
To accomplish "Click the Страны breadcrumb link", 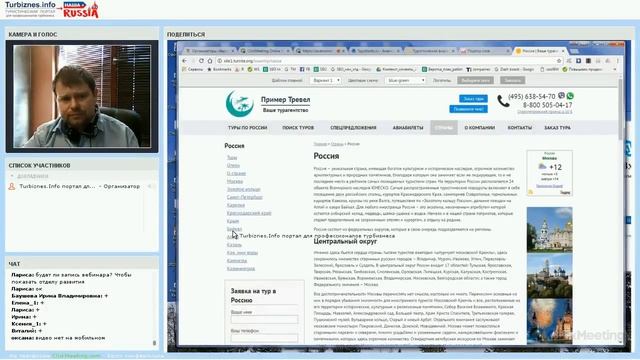I will click(337, 144).
